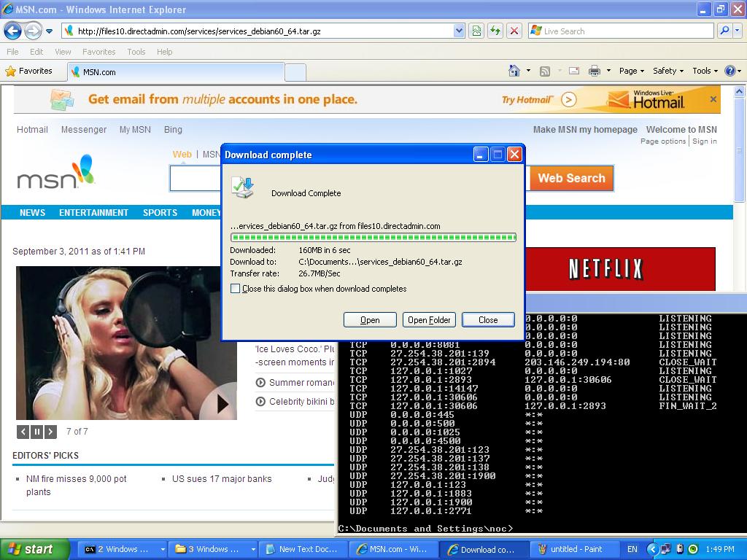The height and width of the screenshot is (560, 747).
Task: Open the Safety command bar dropdown
Action: pyautogui.click(x=668, y=71)
